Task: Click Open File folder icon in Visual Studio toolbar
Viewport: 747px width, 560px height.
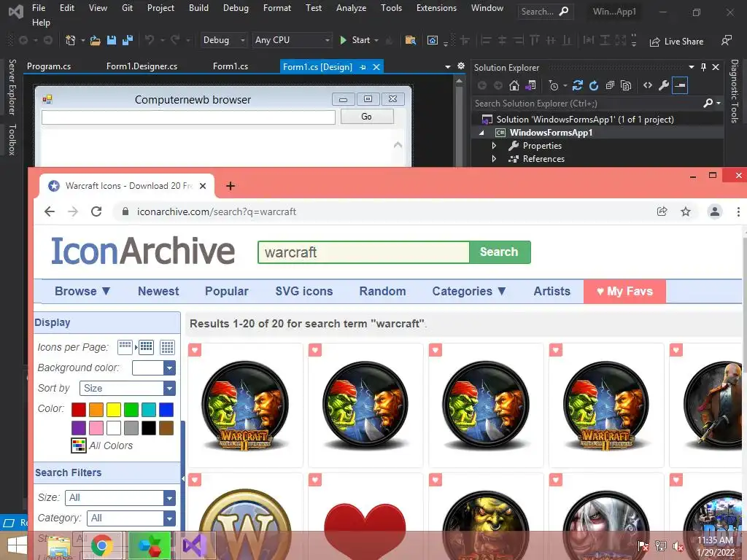Action: (x=96, y=41)
